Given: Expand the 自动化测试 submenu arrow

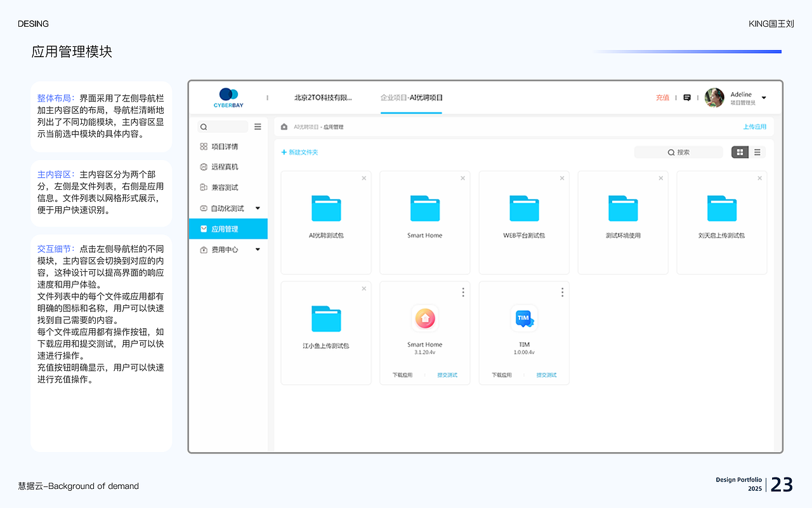Looking at the screenshot, I should [258, 208].
